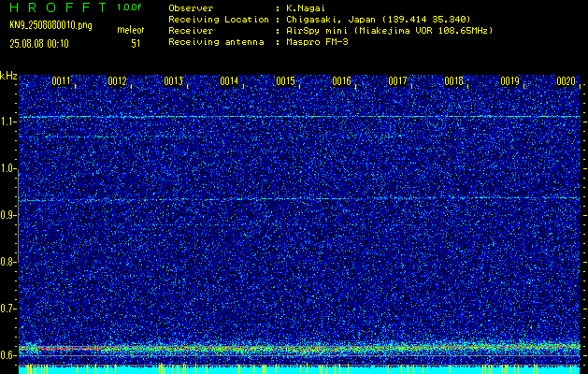The width and height of the screenshot is (588, 374).
Task: Click the kHz axis unit label
Action: [x=8, y=76]
